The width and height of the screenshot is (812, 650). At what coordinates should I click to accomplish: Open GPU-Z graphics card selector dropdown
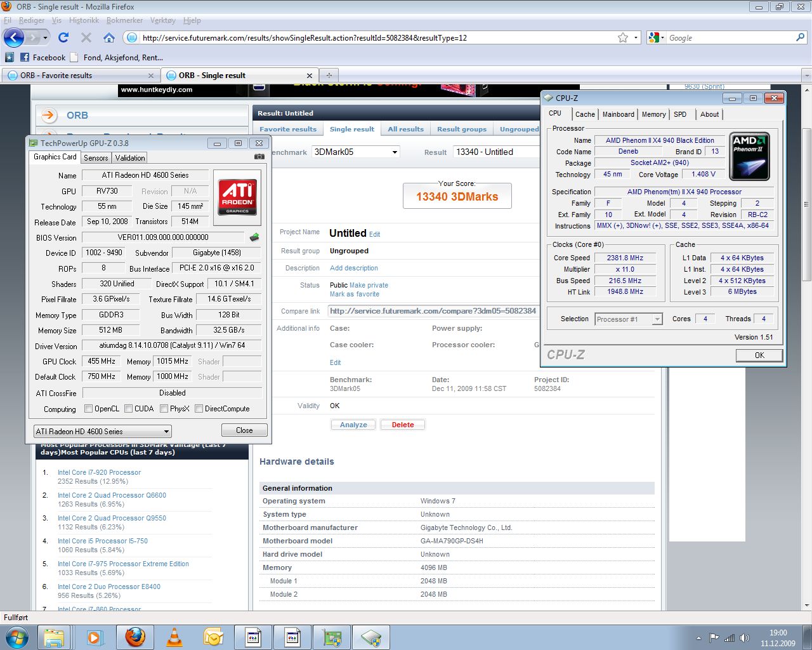coord(103,431)
